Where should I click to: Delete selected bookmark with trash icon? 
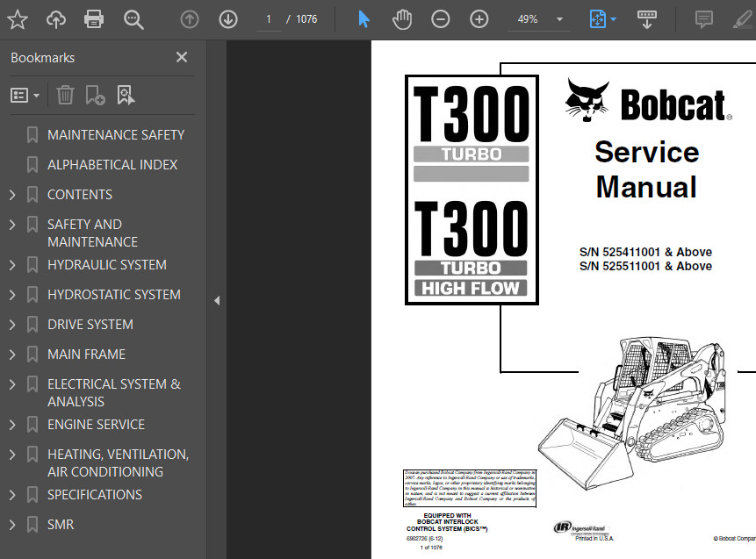pos(65,95)
